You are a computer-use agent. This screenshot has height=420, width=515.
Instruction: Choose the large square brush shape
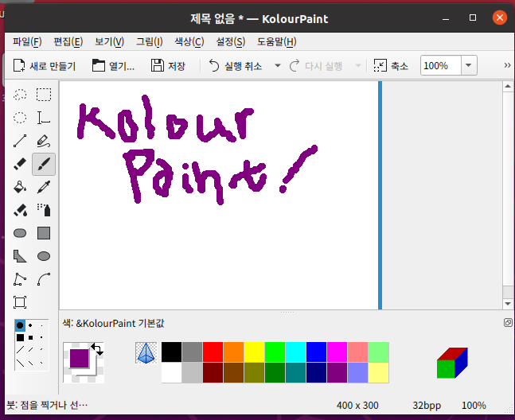[x=20, y=337]
